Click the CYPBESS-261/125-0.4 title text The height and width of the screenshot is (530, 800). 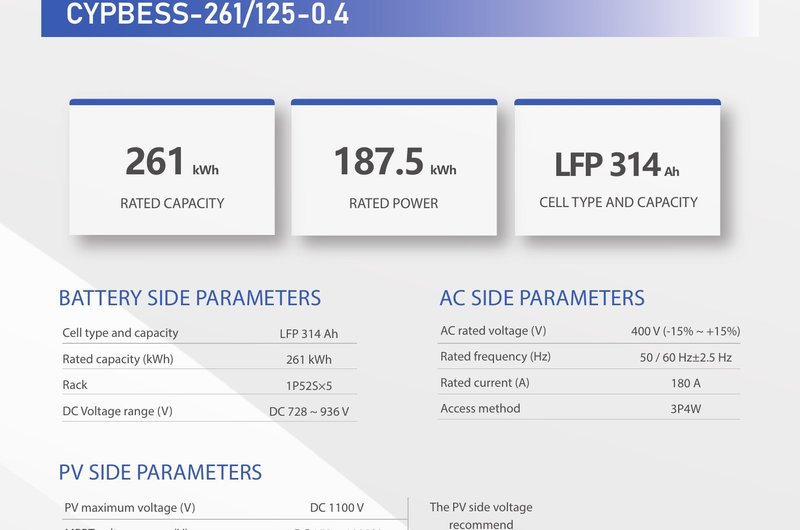(207, 13)
